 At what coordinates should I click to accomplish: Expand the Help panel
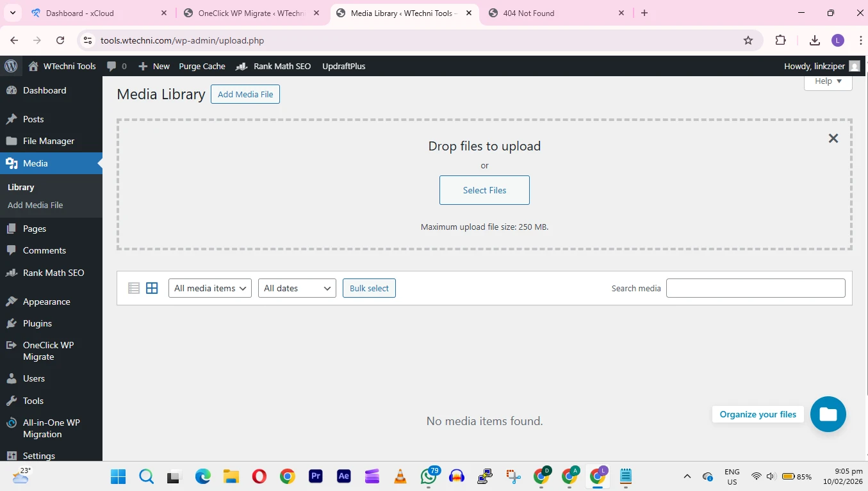828,81
